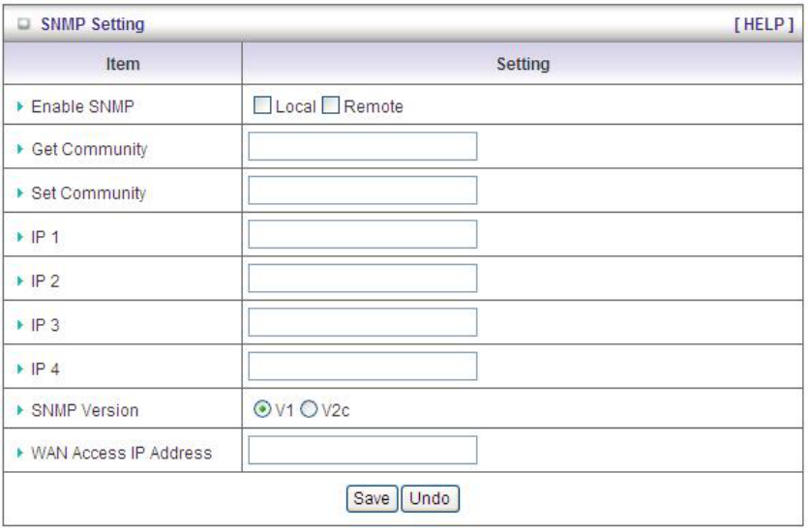Select the V1 SNMP version radio button
808x532 pixels.
point(259,409)
